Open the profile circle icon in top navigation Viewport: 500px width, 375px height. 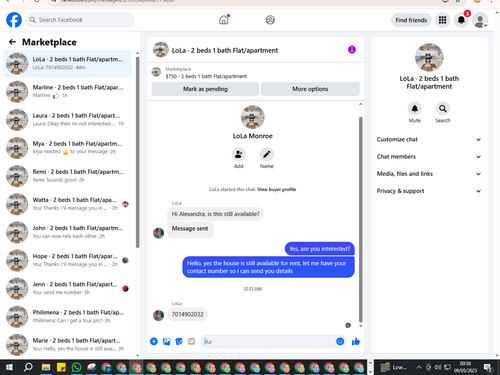[270, 20]
